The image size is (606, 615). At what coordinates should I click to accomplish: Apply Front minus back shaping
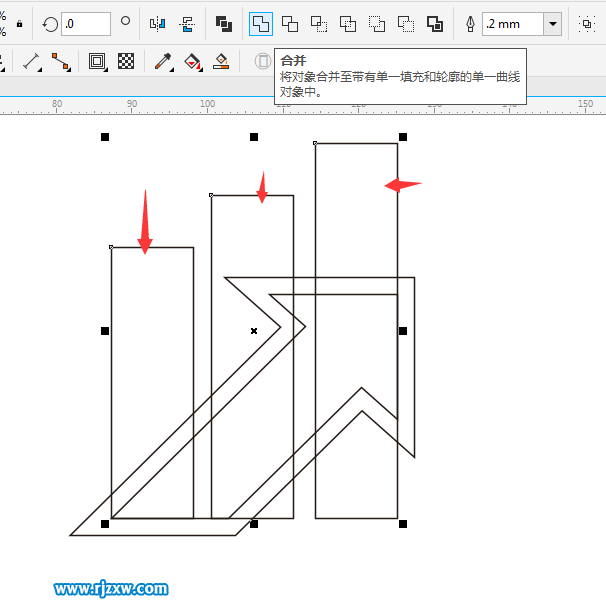(x=377, y=23)
